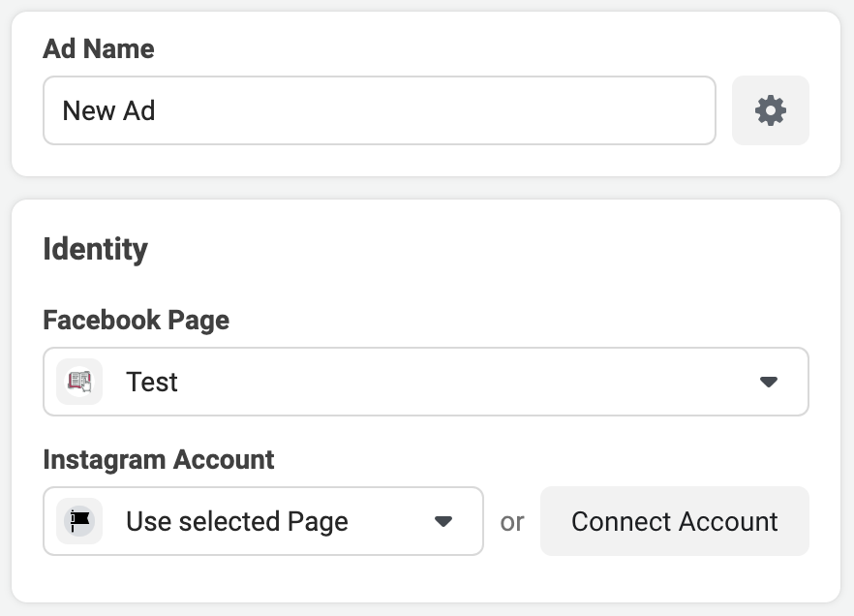Click the Facebook Page selector labeled Test
854x616 pixels.
click(x=426, y=381)
